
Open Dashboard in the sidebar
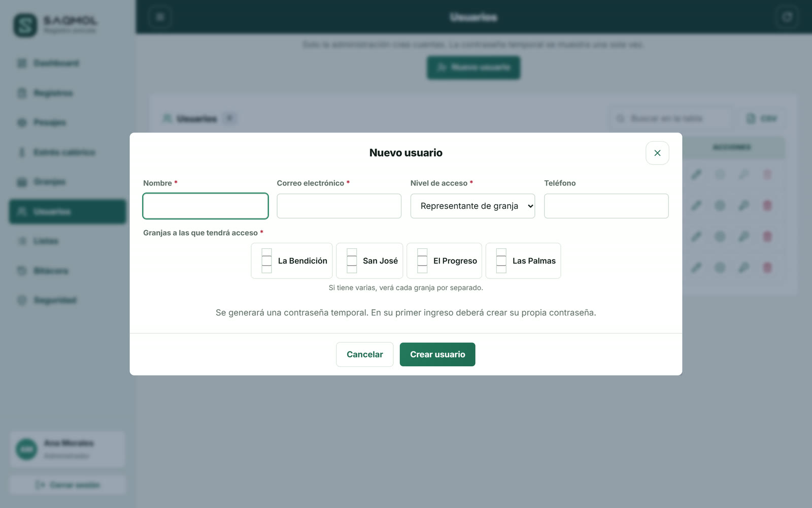point(67,63)
